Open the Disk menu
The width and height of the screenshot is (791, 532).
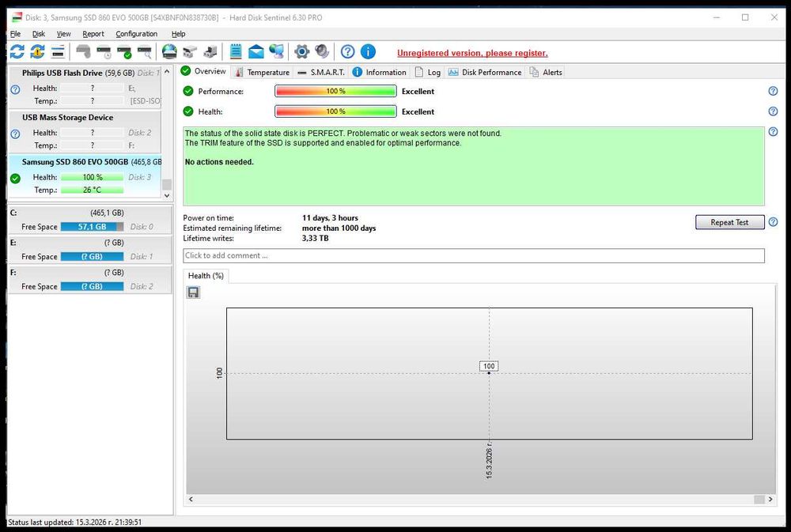(x=39, y=34)
